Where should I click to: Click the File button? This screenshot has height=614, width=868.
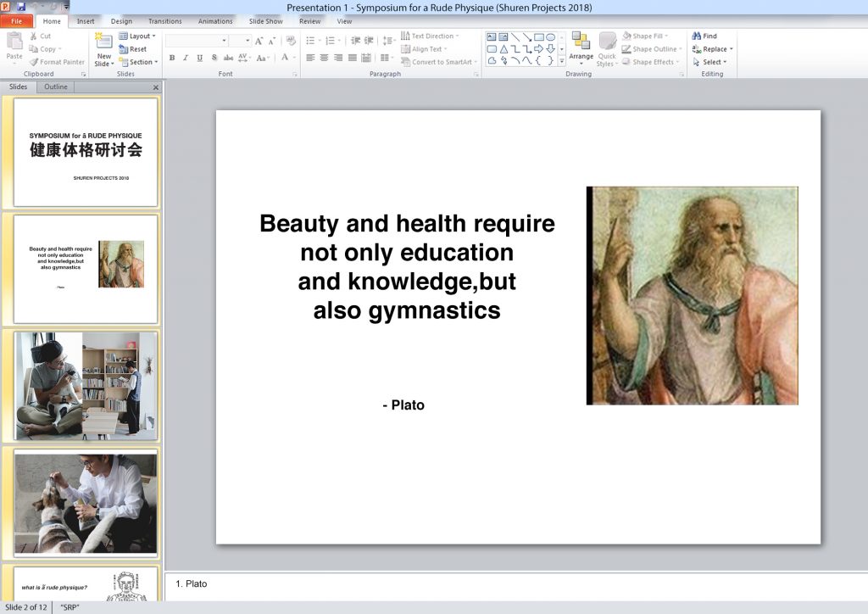tap(17, 21)
